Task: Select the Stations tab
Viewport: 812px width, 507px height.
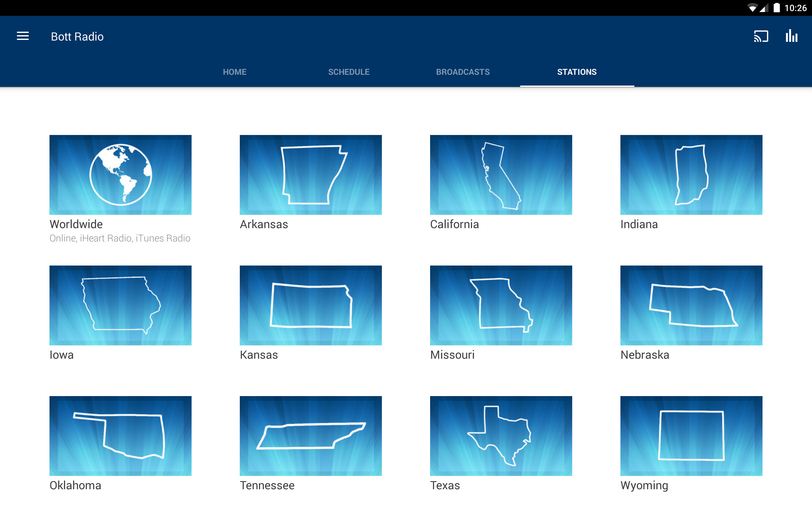Action: pos(577,72)
